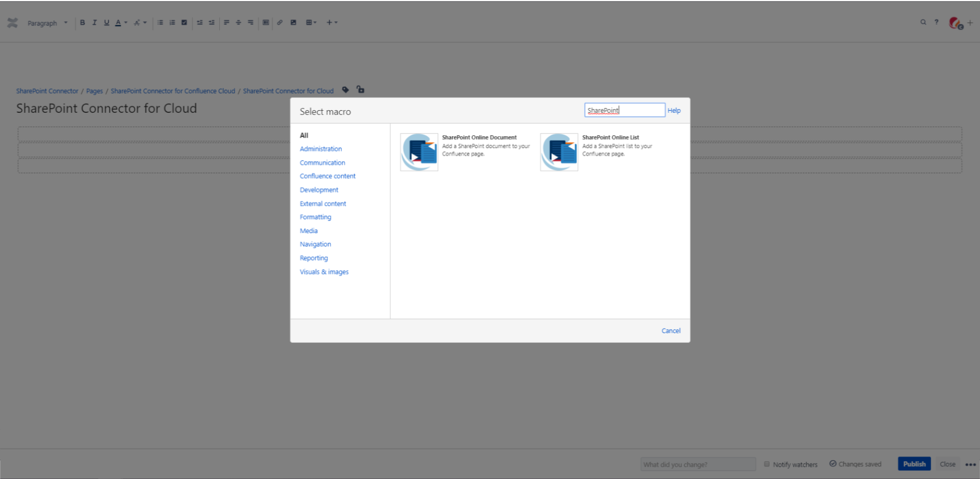980x479 pixels.
Task: Open the page restrictions lock icon
Action: coord(361,90)
